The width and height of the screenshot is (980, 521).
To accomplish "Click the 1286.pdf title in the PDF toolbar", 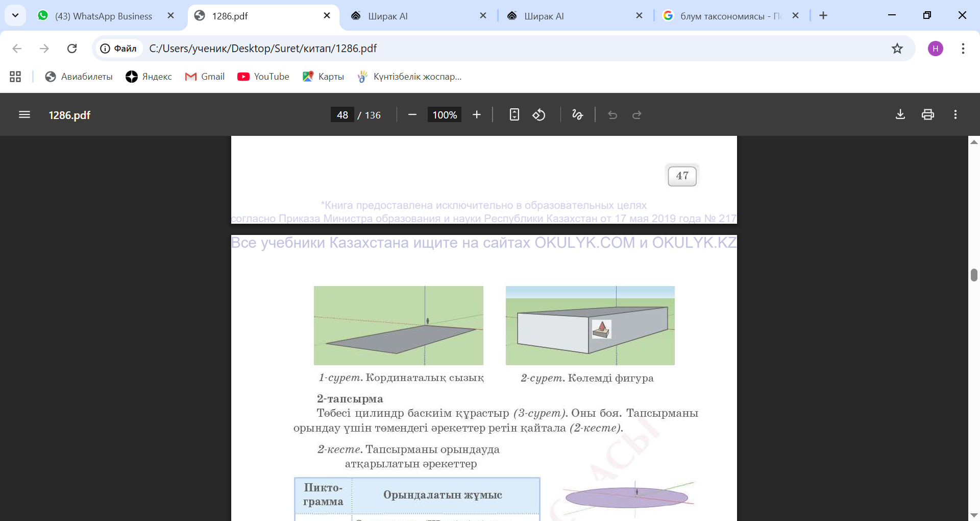I will click(69, 115).
